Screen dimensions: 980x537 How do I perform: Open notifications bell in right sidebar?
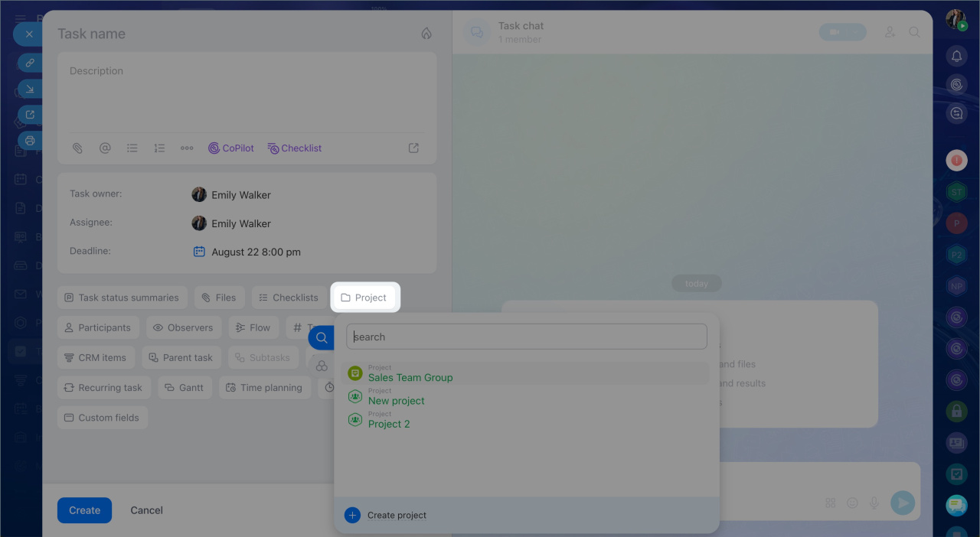pos(956,56)
